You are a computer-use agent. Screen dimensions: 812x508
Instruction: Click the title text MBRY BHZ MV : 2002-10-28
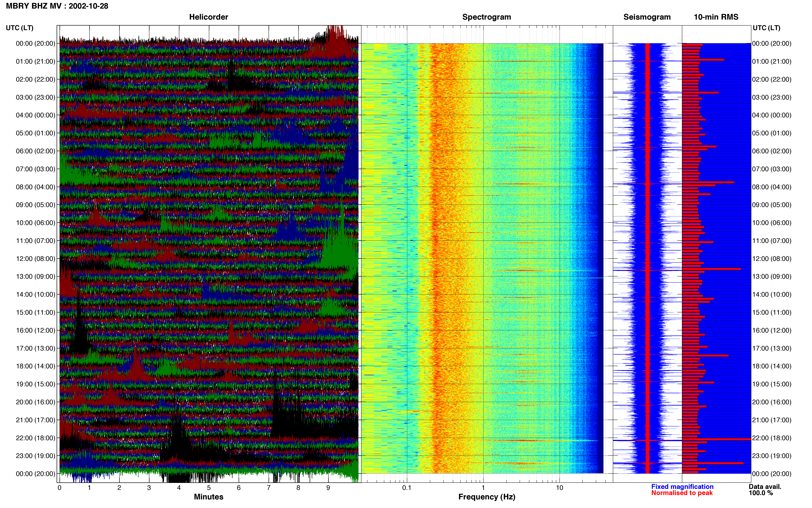click(57, 6)
